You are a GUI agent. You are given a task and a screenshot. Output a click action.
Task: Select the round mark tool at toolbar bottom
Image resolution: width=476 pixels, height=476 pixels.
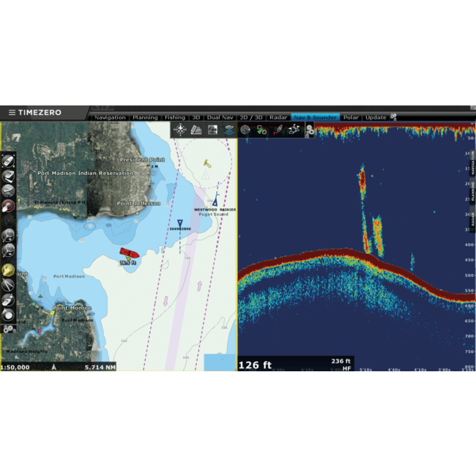8,314
